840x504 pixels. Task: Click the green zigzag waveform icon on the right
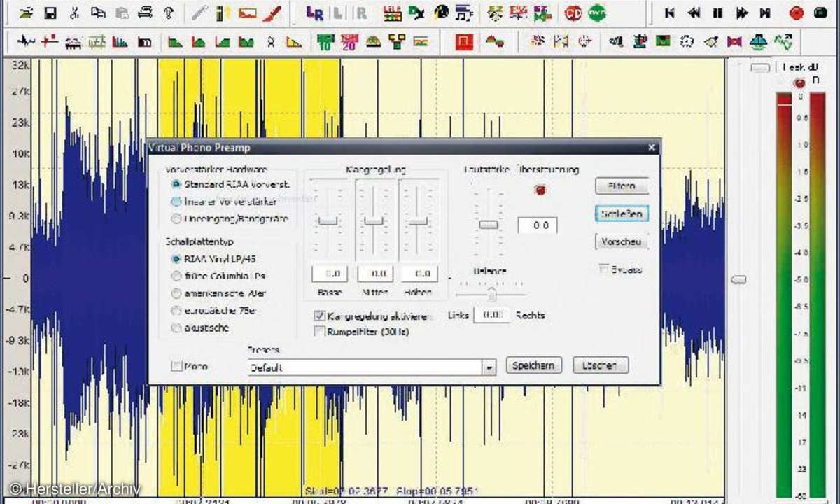pyautogui.click(x=783, y=42)
